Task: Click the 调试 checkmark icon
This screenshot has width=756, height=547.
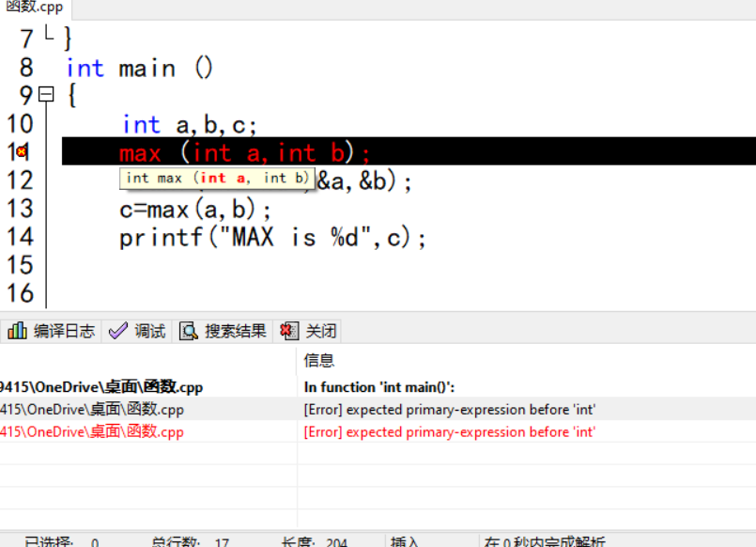Action: pyautogui.click(x=118, y=331)
